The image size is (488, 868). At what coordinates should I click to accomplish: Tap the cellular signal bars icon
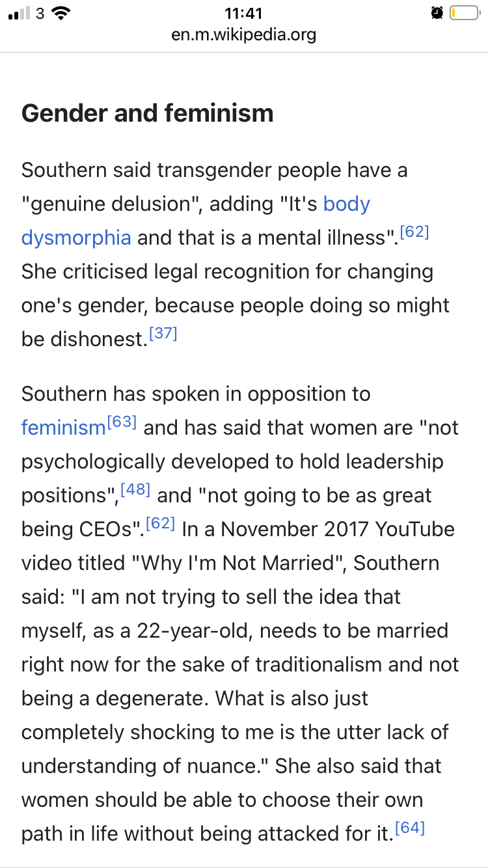coord(18,13)
